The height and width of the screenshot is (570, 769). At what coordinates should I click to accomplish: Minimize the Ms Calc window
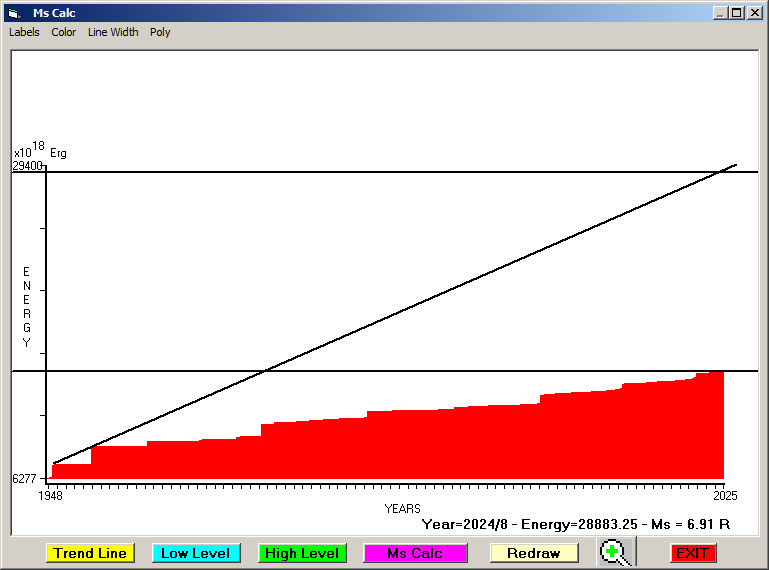pyautogui.click(x=720, y=13)
